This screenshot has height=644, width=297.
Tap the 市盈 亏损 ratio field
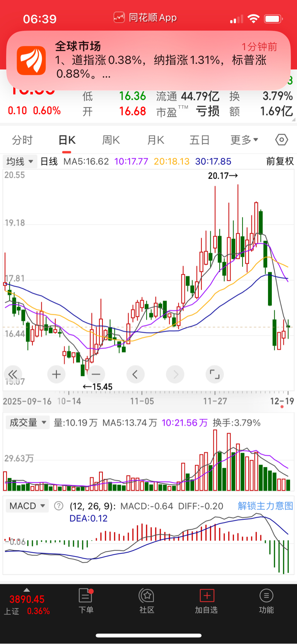click(x=188, y=112)
